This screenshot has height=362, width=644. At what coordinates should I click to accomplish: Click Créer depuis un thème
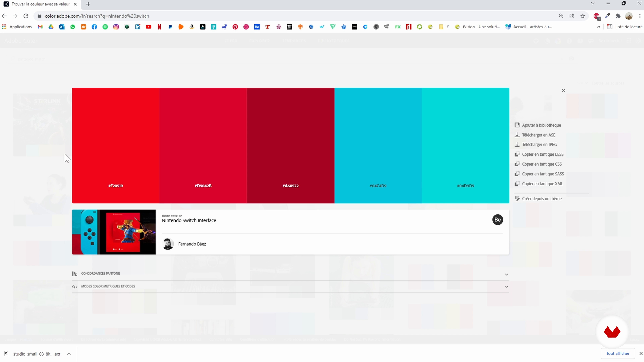click(x=538, y=199)
